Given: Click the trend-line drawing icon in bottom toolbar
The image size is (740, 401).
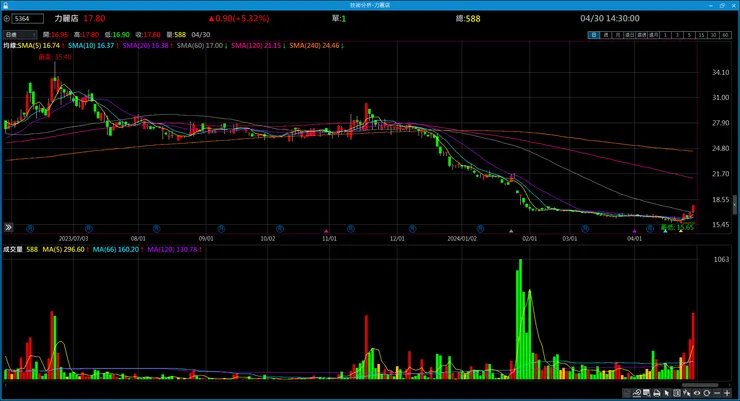Looking at the screenshot, I should [x=637, y=393].
